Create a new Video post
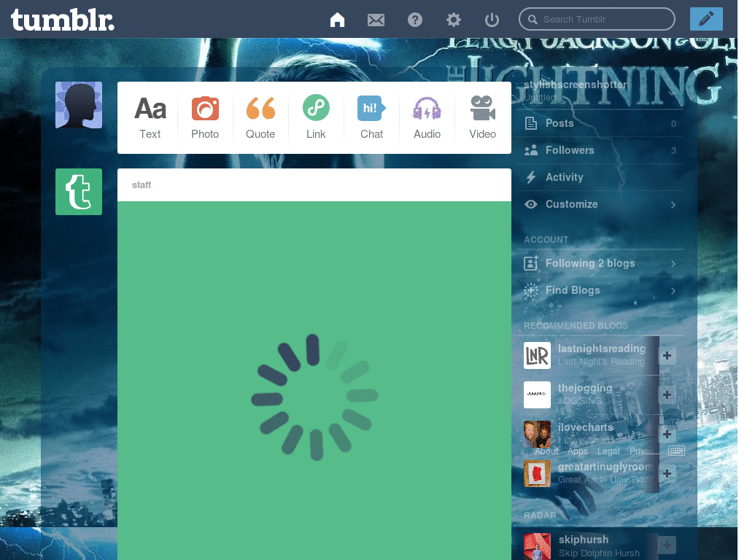 tap(483, 117)
